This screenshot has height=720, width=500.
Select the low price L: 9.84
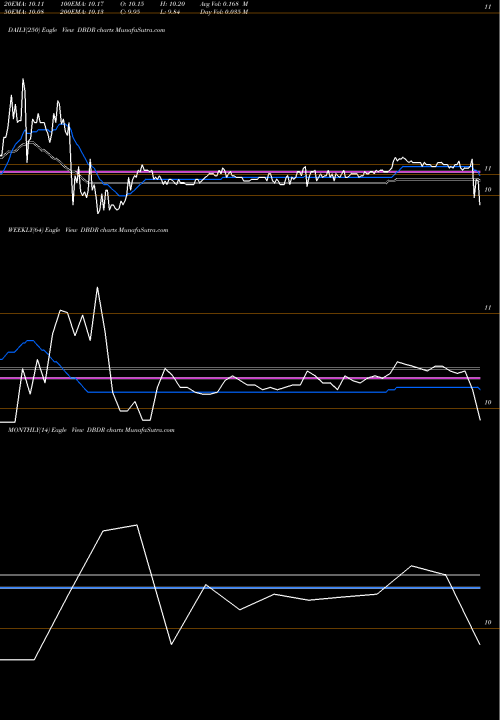(170, 12)
